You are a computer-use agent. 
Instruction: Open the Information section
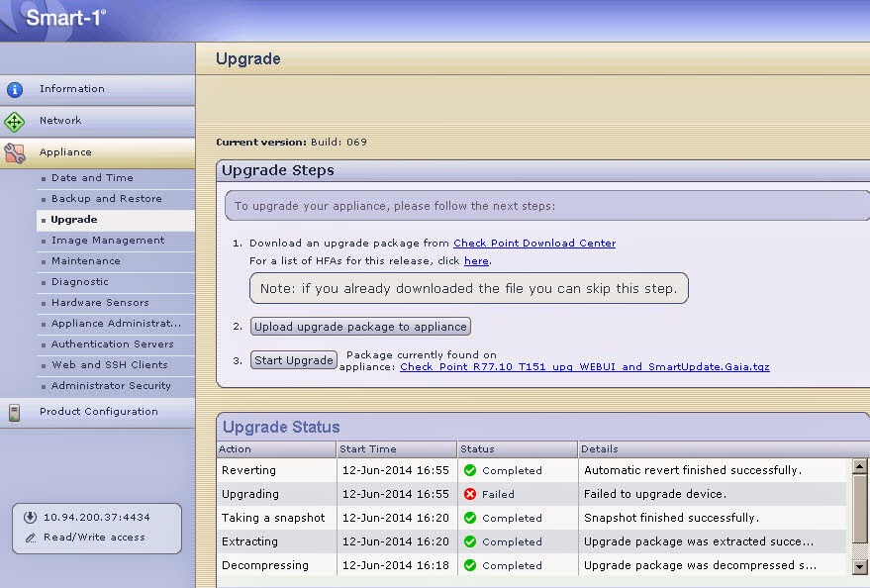(x=98, y=89)
